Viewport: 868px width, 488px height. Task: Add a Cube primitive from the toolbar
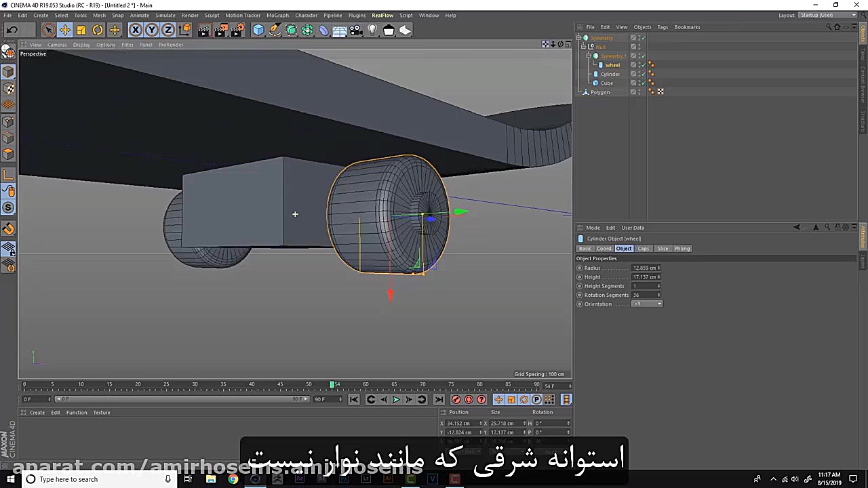click(x=258, y=29)
